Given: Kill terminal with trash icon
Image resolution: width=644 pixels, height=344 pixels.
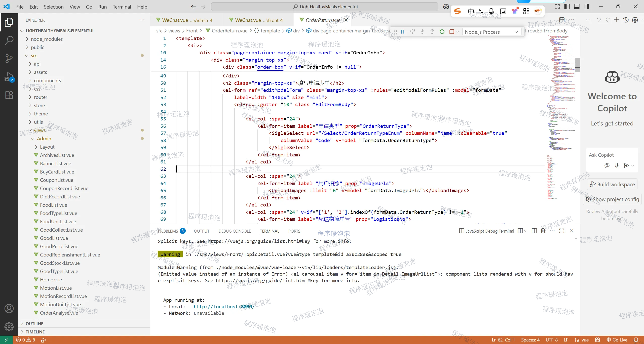Looking at the screenshot, I should (543, 231).
